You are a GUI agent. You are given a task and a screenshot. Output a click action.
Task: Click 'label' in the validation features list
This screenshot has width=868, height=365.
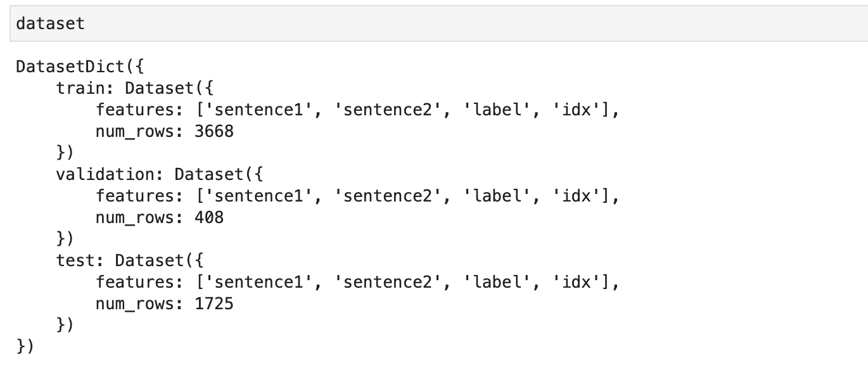pos(492,196)
